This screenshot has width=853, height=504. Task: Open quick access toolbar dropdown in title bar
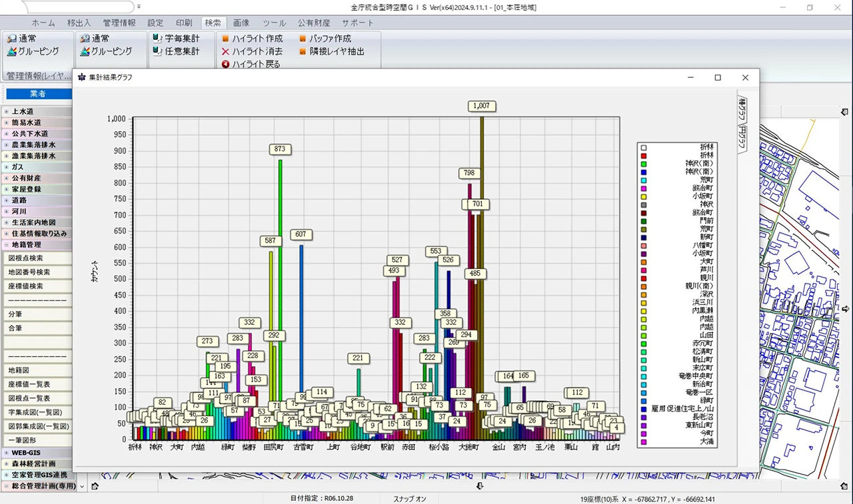(x=139, y=7)
